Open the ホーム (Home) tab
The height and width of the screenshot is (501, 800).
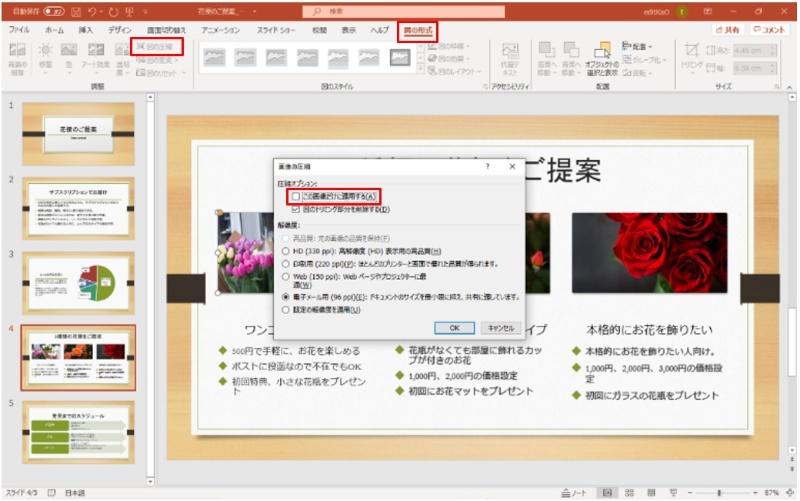(x=55, y=30)
